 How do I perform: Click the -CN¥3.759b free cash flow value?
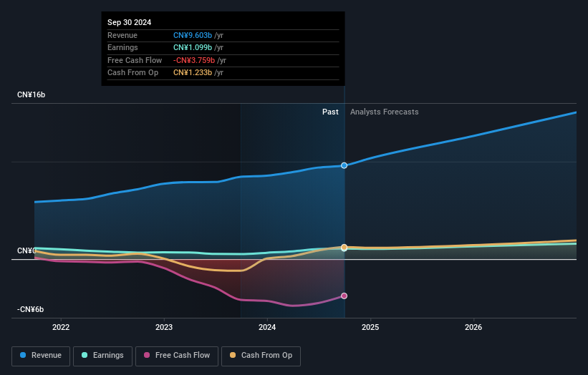(194, 60)
